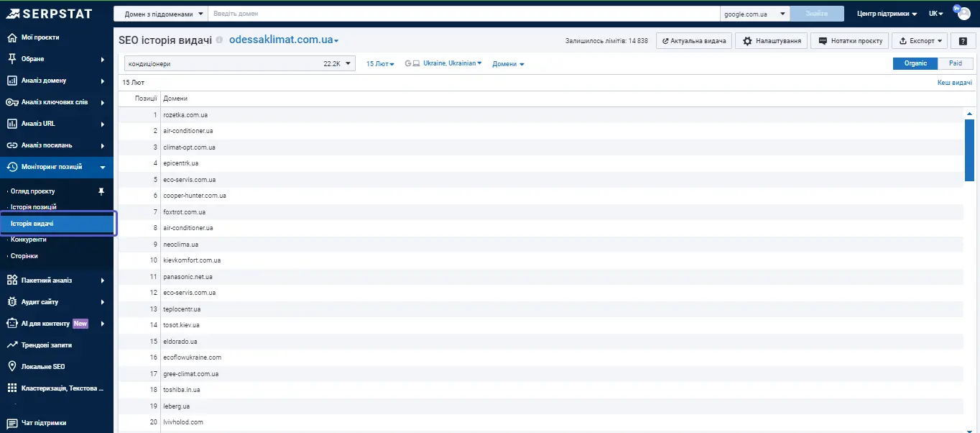The image size is (980, 433).
Task: Open the google.com.ua search engine dropdown
Action: click(755, 14)
